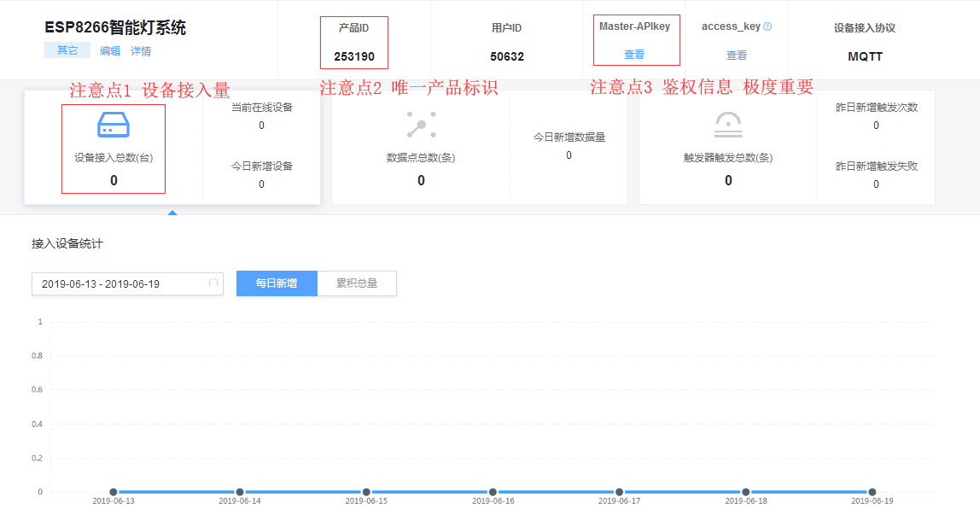Viewport: 980px width, 520px height.
Task: Click the 2019-06-18 data point on chart
Action: pyautogui.click(x=745, y=492)
